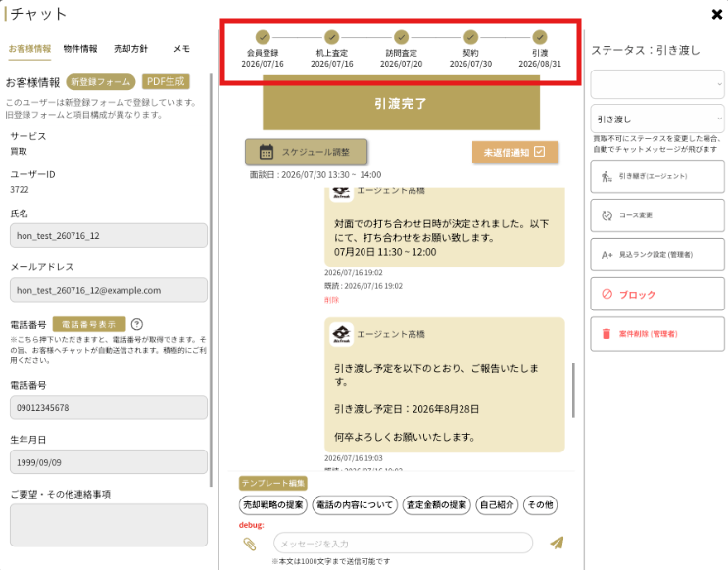
Task: Expand the empty dropdown below the status header
Action: 657,84
